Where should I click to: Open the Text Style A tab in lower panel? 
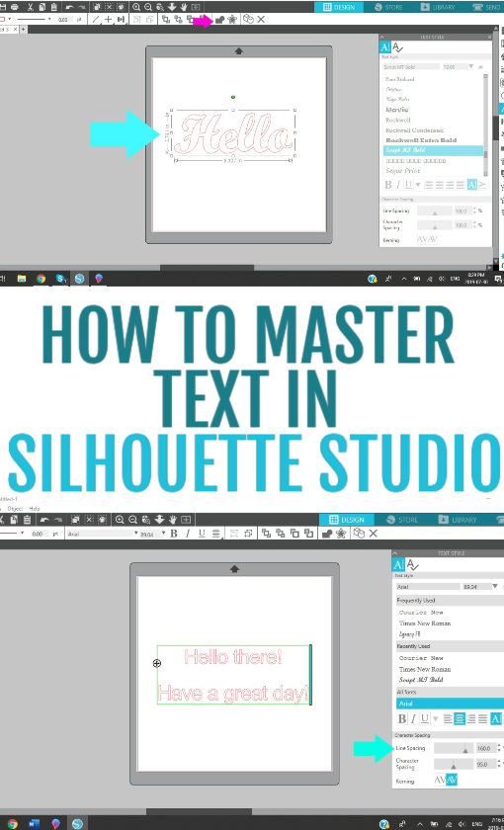click(x=398, y=565)
